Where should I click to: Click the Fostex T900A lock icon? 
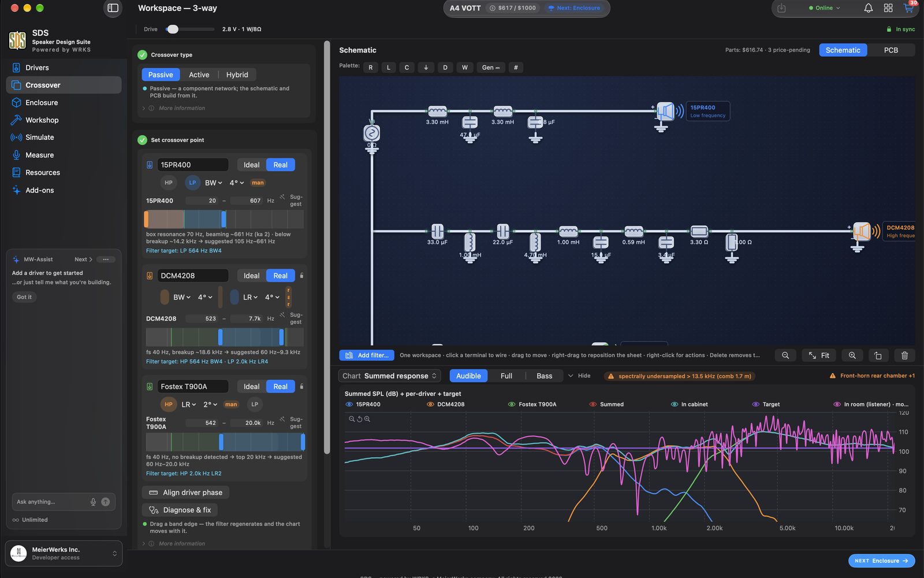301,386
